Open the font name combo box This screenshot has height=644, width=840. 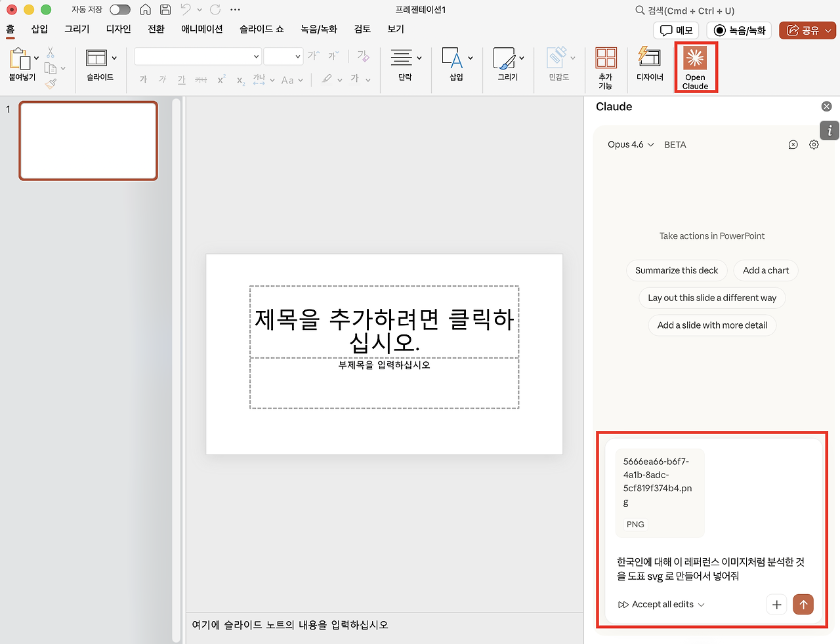198,56
